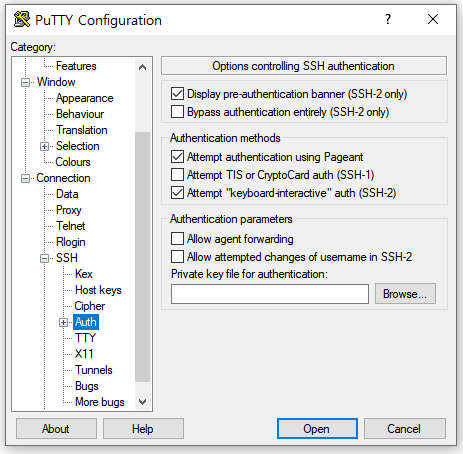Open Proxy settings

69,210
